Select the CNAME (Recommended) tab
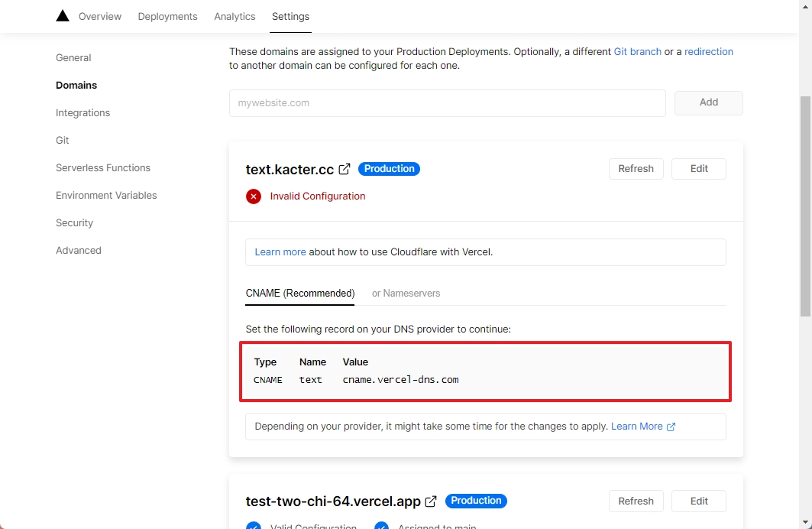This screenshot has width=812, height=529. (x=300, y=294)
